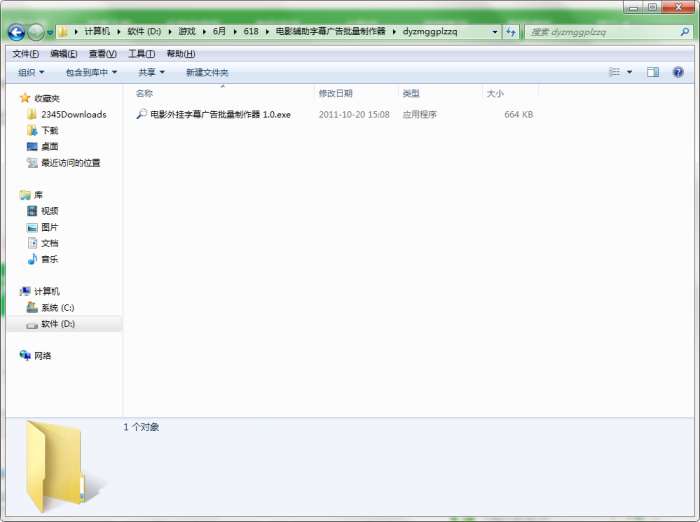Click the 新建文件夹 toolbar button
The height and width of the screenshot is (522, 700).
pos(207,72)
